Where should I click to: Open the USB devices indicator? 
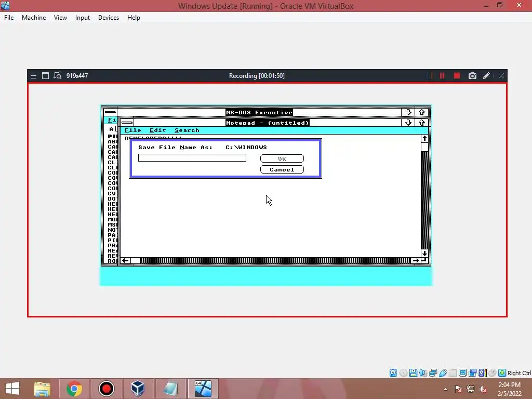pos(443,373)
